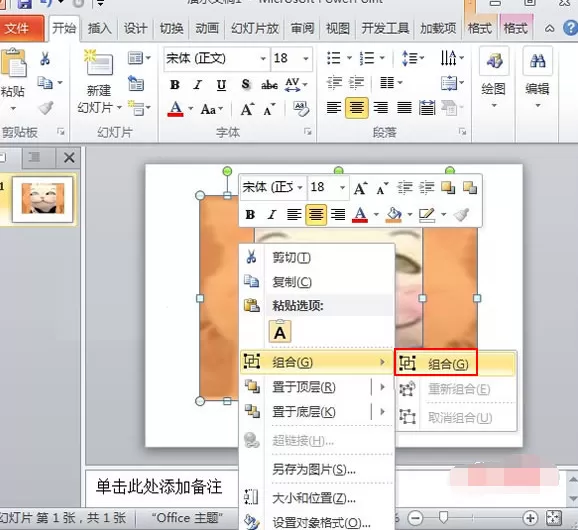The height and width of the screenshot is (530, 578).
Task: Switch to the Design tab
Action: pos(135,28)
